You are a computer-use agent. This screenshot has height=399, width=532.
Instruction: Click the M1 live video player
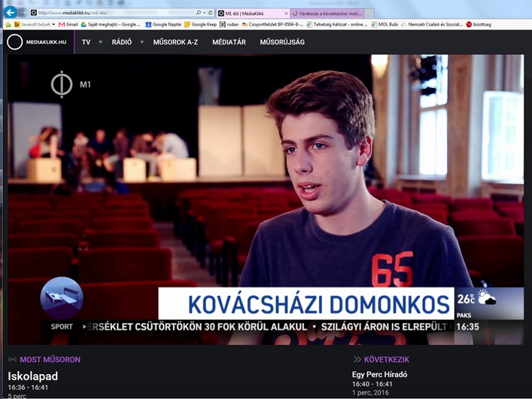pyautogui.click(x=266, y=200)
